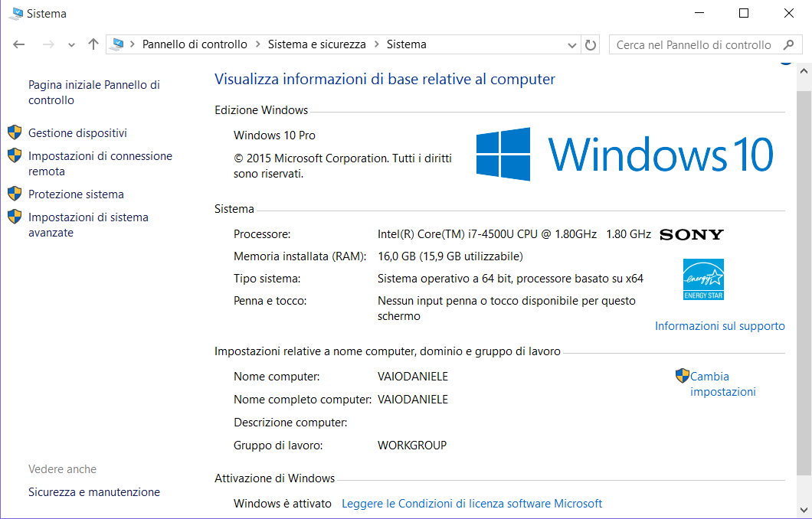Expand chevron after Sistema e sicurezza breadcrumb
This screenshot has width=812, height=519.
pyautogui.click(x=376, y=44)
